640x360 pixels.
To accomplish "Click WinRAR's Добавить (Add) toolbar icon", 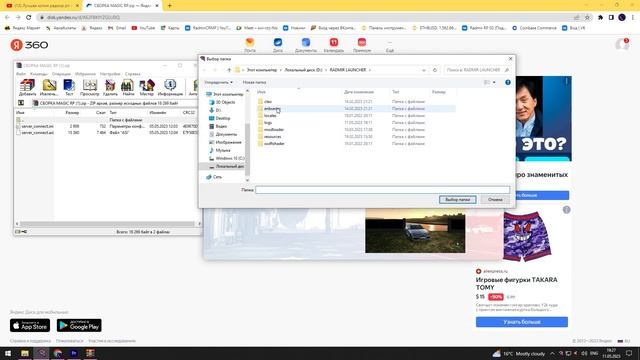I will pos(27,87).
